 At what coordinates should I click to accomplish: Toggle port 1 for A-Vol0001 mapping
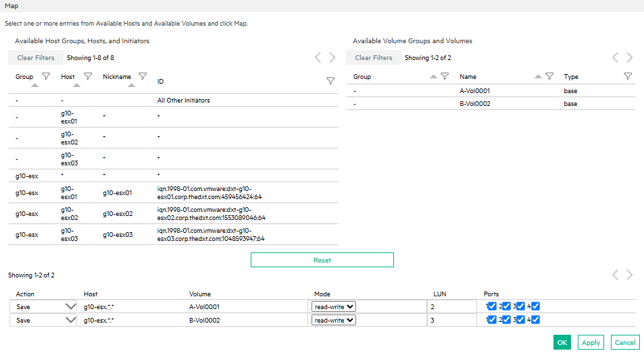point(492,306)
